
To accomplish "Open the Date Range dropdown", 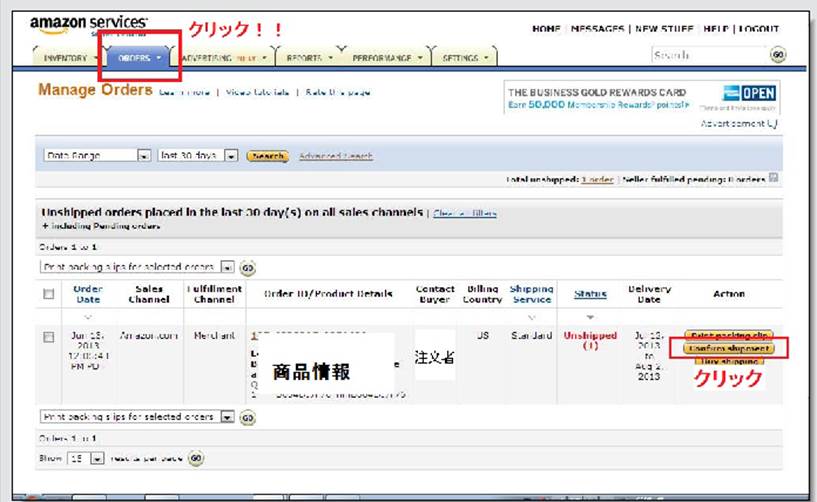I will click(x=143, y=156).
